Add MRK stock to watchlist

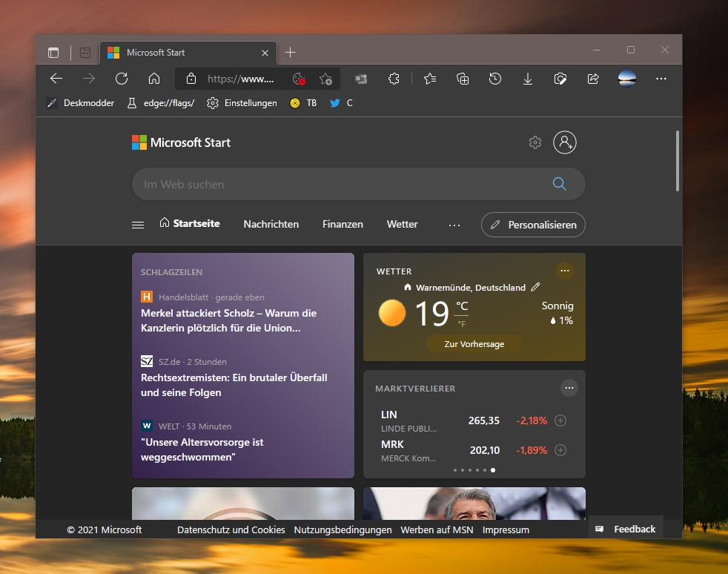(x=560, y=450)
